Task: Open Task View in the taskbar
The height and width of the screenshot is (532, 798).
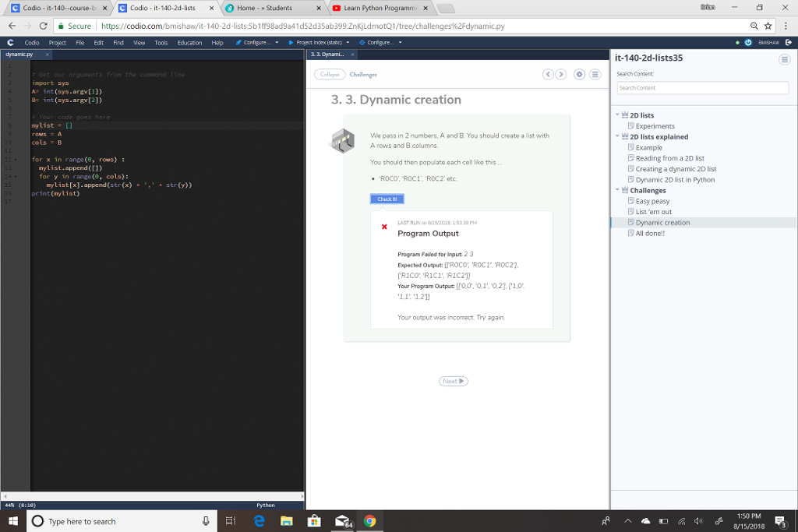Action: pos(230,521)
